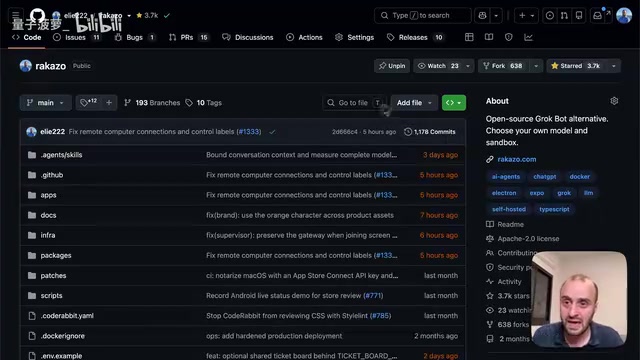Click the commit status checkmark icon
640x360 pixels.
[x=272, y=132]
